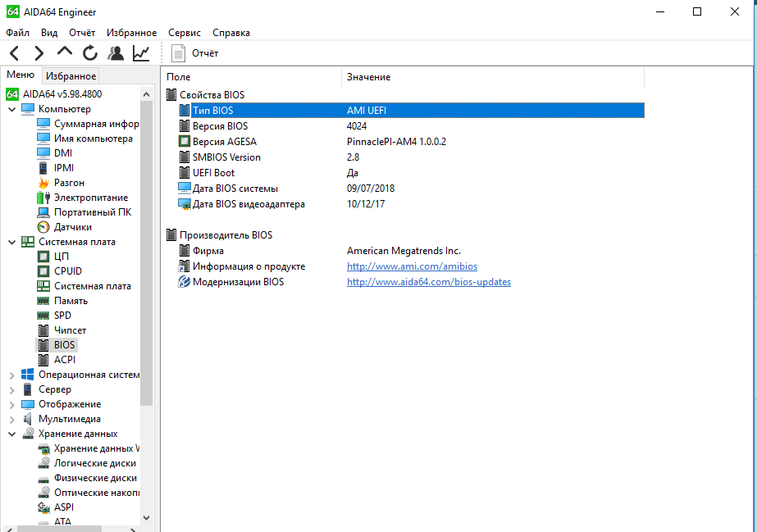Open the Сервис menu
Screen dimensions: 757x532
[x=185, y=33]
